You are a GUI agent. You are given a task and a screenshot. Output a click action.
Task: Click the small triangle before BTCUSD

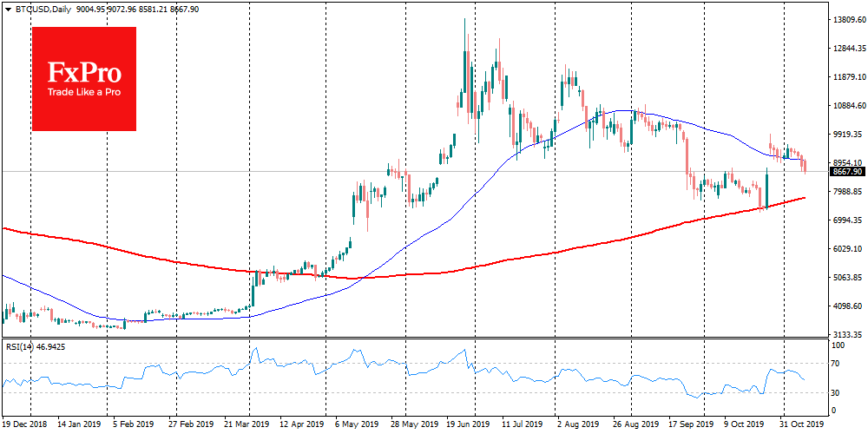tap(7, 8)
